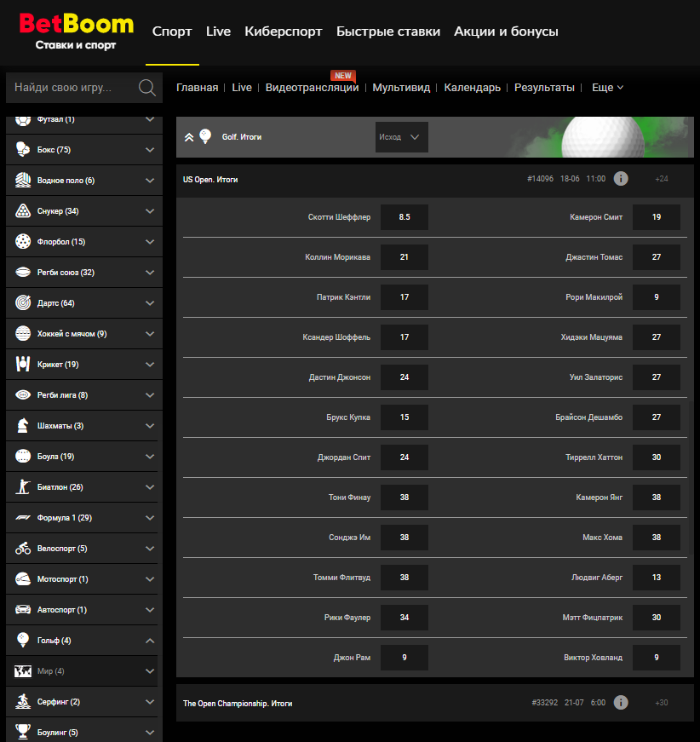This screenshot has width=700, height=742.
Task: Open the Мультивид page
Action: [401, 88]
